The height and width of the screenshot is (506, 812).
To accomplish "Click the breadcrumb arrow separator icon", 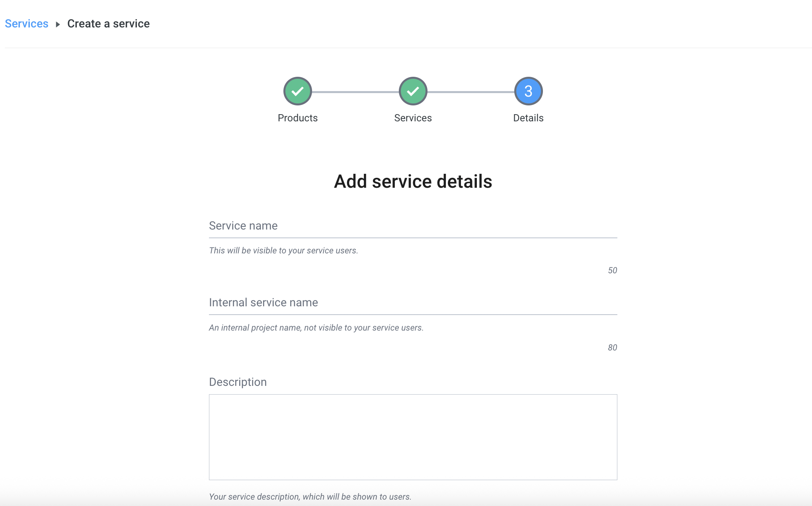I will pyautogui.click(x=58, y=24).
